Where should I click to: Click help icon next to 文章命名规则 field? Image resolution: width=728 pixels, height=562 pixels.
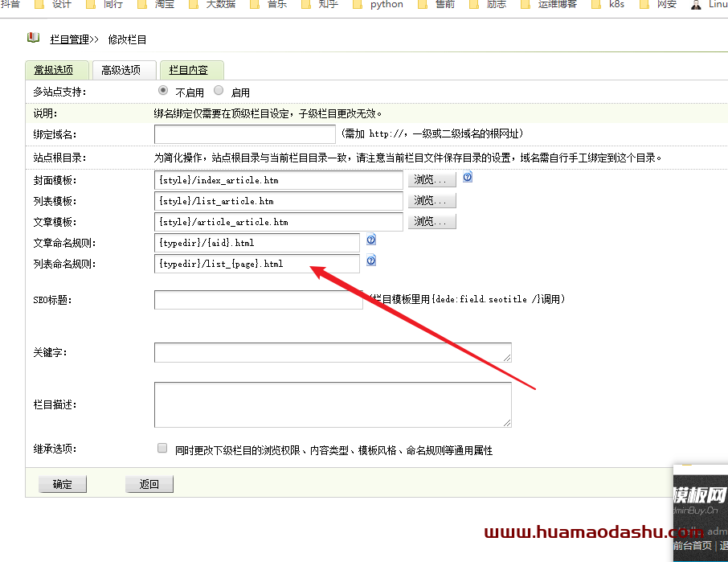(x=371, y=240)
